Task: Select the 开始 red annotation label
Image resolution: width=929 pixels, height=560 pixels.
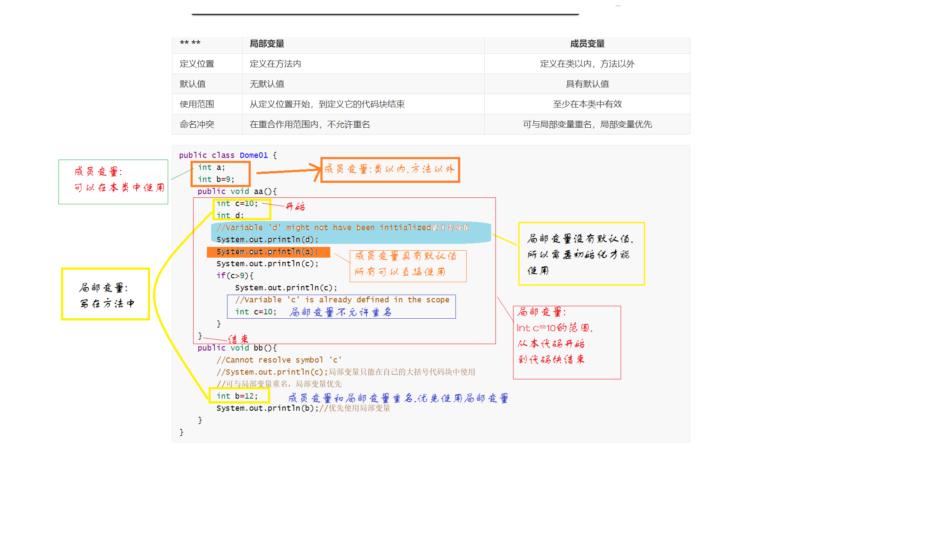Action: [297, 206]
